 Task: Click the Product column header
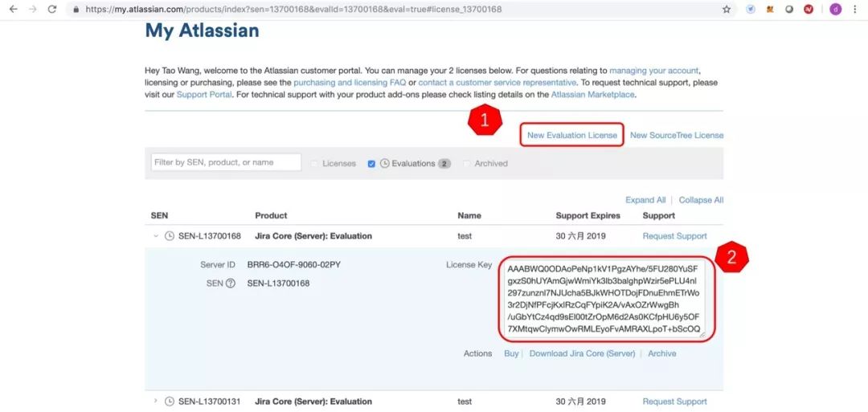click(272, 216)
